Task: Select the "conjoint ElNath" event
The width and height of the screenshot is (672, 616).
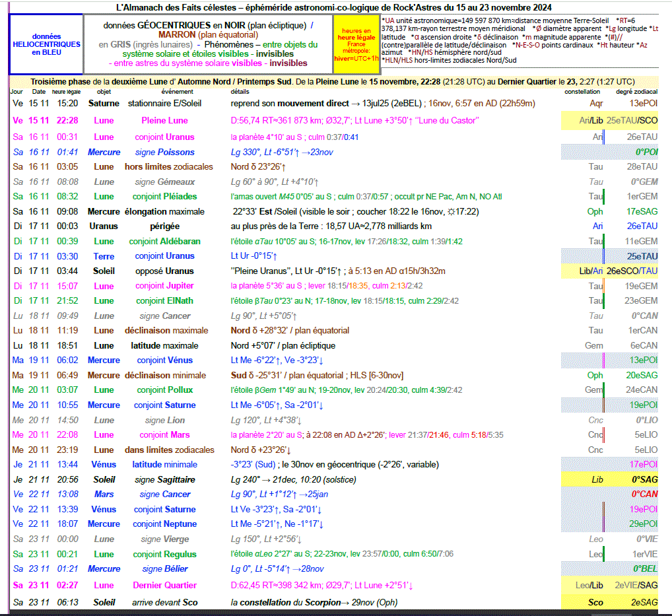Action: [x=164, y=301]
